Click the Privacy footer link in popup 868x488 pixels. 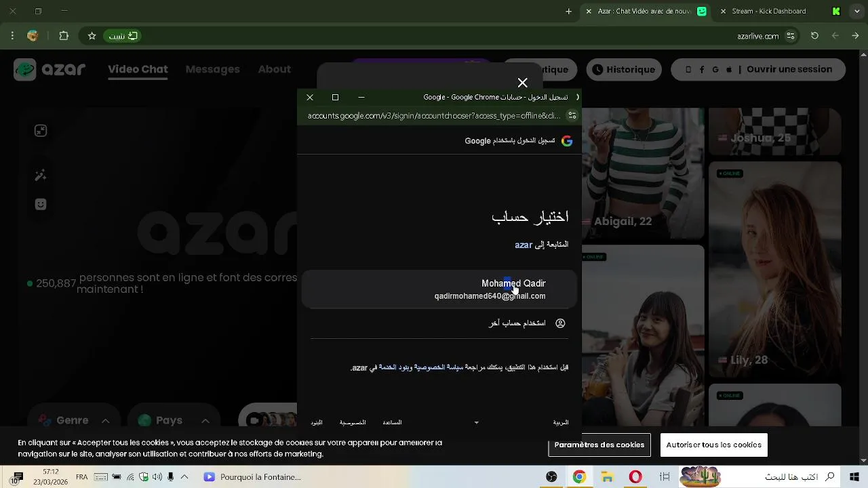tap(353, 422)
